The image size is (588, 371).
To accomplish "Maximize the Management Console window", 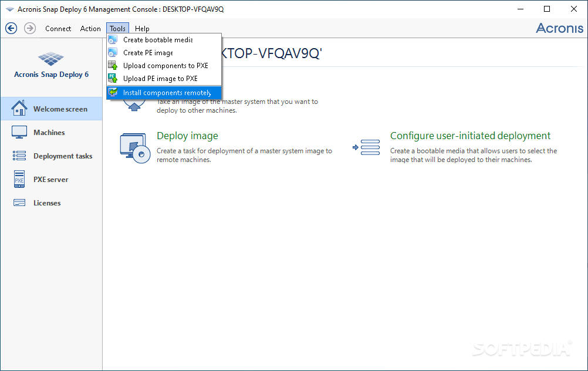I will tap(547, 9).
